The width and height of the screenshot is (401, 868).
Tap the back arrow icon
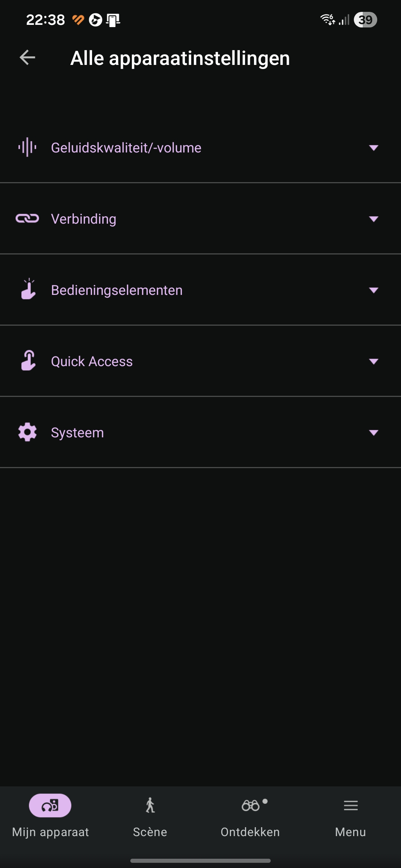click(27, 57)
